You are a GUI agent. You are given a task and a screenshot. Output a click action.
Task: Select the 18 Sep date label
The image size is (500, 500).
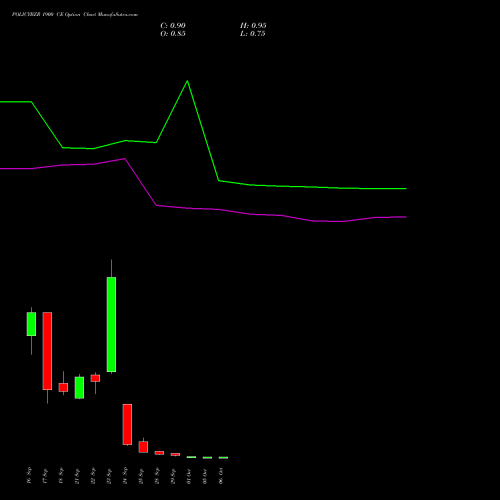pyautogui.click(x=61, y=475)
